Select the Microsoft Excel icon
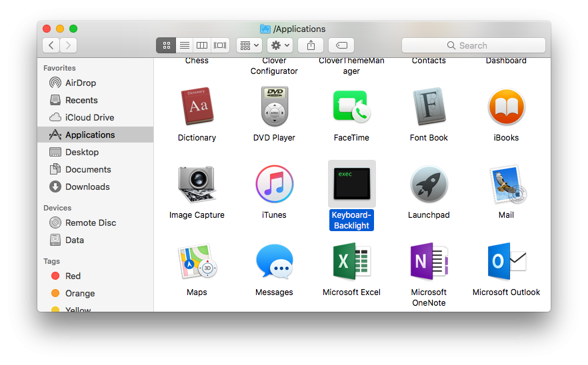Screen dimensions: 588x365 (352, 261)
